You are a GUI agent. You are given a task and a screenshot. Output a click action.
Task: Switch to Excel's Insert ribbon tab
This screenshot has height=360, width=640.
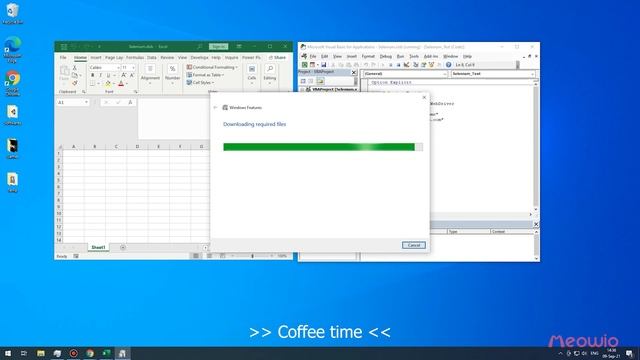coord(96,58)
